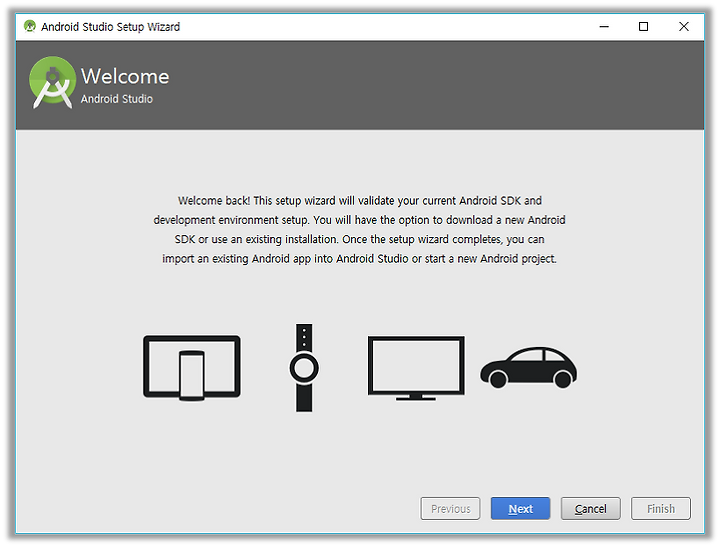Click the 'SDK or use an existing installation' line
720x547 pixels.
point(359,239)
